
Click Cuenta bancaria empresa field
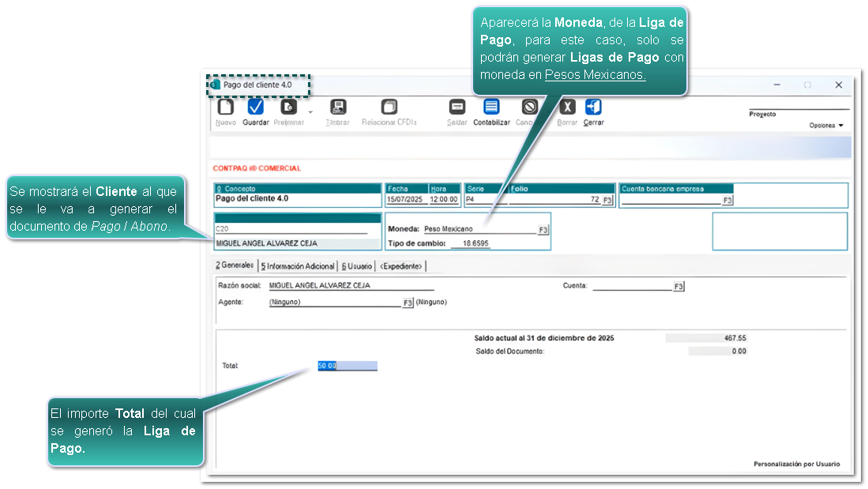click(671, 200)
